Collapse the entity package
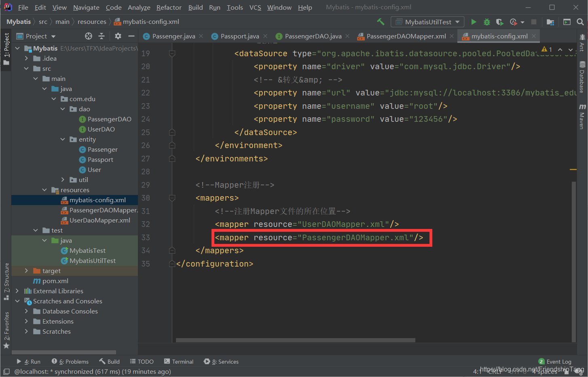This screenshot has height=377, width=588. 63,139
